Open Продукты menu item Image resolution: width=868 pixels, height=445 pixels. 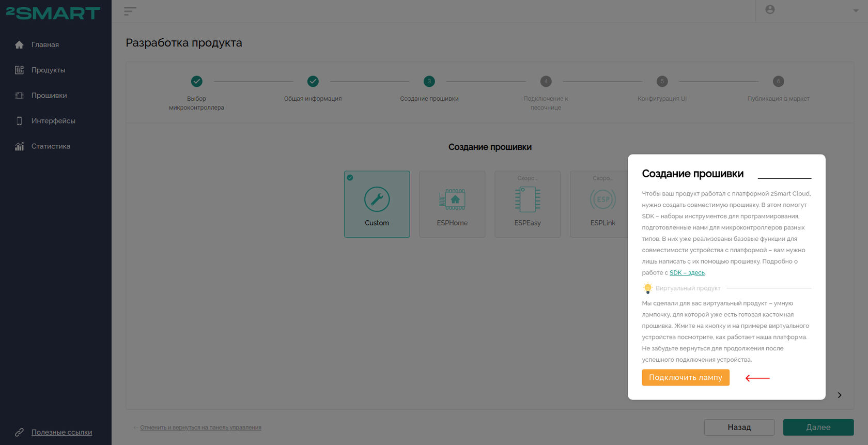(x=48, y=70)
